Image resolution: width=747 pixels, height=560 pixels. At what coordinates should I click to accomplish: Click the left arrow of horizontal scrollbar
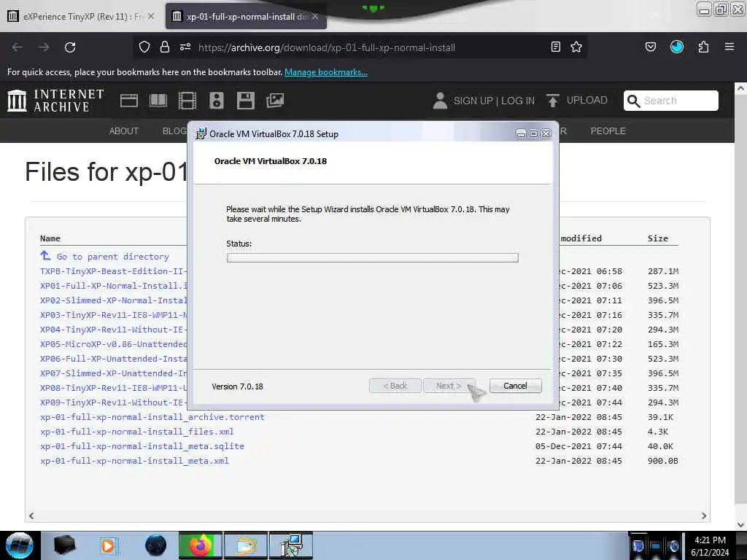(31, 516)
